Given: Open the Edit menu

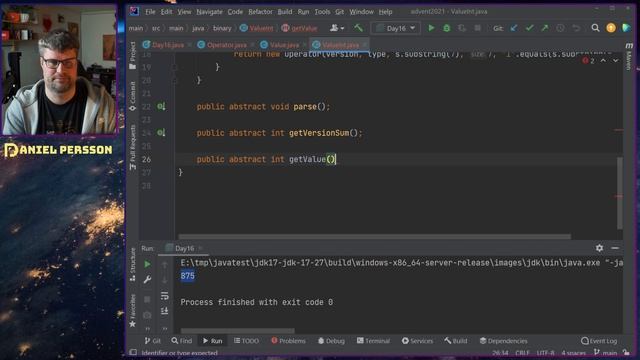Looking at the screenshot, I should click(166, 12).
